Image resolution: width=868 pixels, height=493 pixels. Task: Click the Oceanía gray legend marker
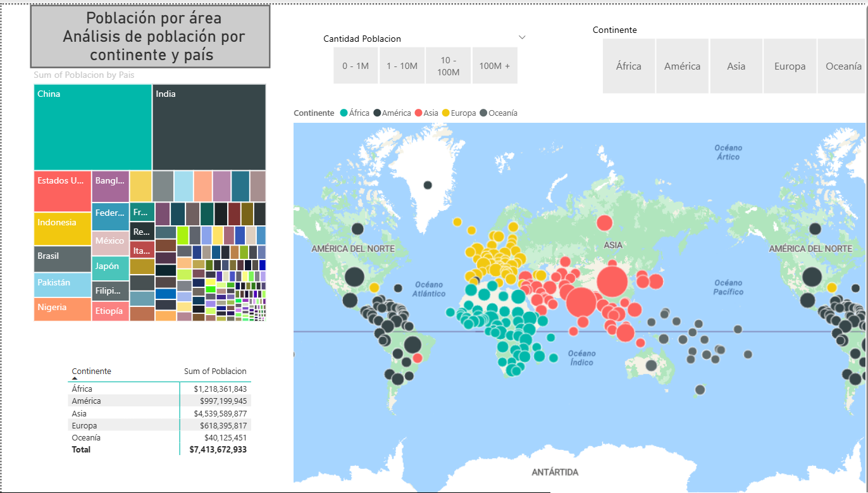click(x=483, y=113)
